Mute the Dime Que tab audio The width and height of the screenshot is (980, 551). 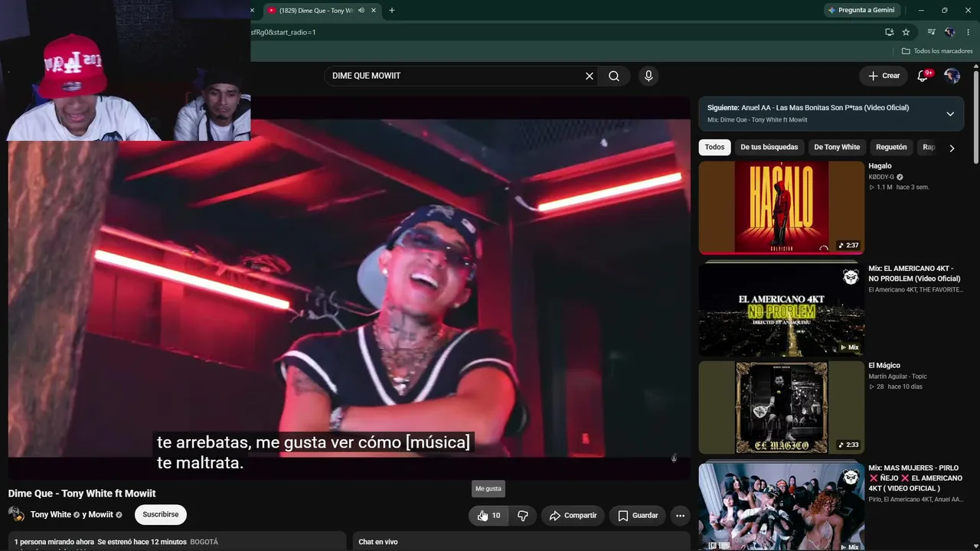click(361, 11)
